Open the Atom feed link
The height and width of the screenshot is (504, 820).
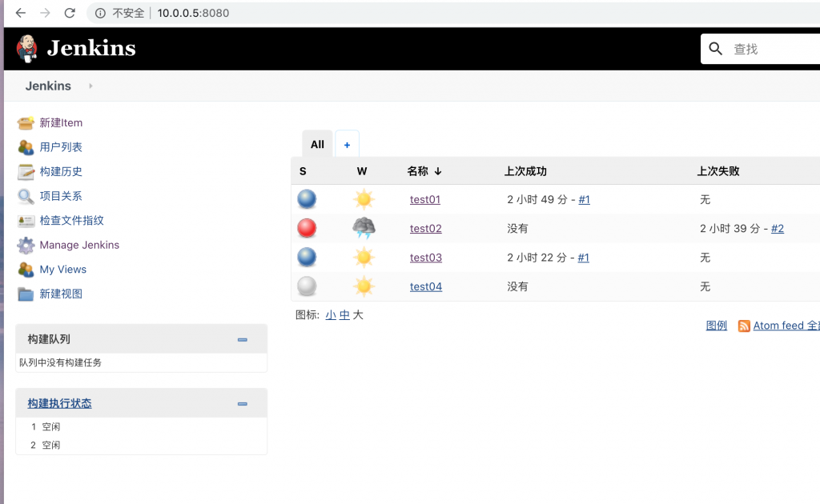coord(786,326)
